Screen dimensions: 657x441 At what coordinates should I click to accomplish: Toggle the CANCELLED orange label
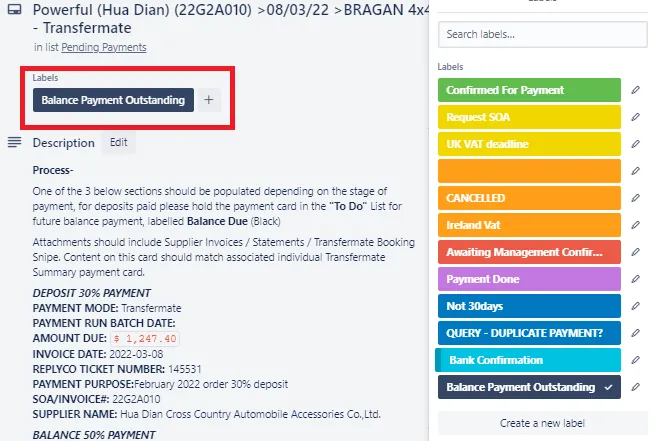(x=529, y=198)
